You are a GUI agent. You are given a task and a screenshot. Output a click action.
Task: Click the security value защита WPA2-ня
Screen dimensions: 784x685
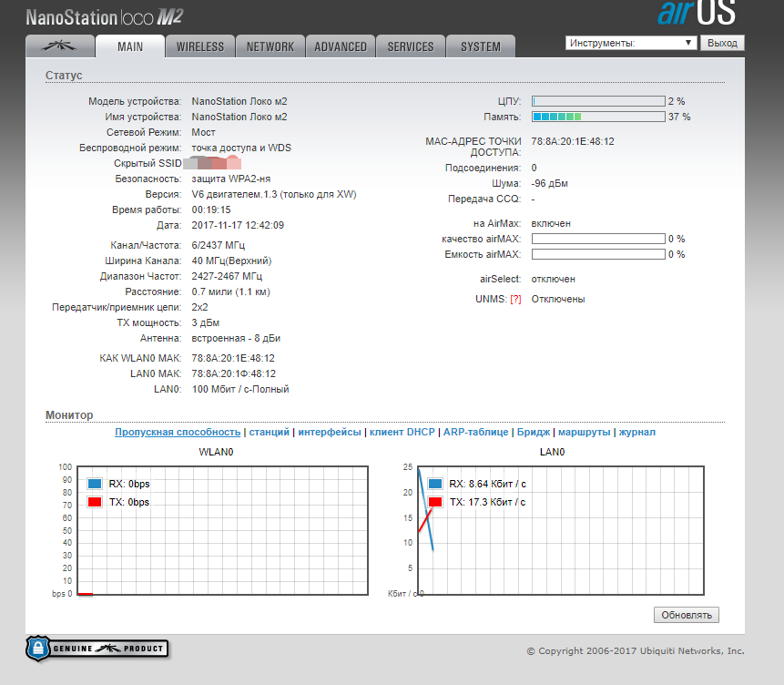pos(231,179)
